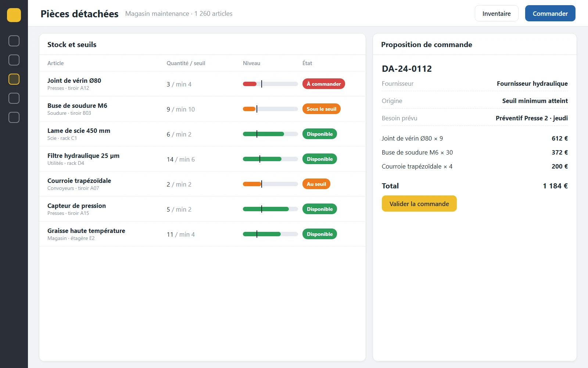Click the quantity '14 / min 6'

pos(181,159)
